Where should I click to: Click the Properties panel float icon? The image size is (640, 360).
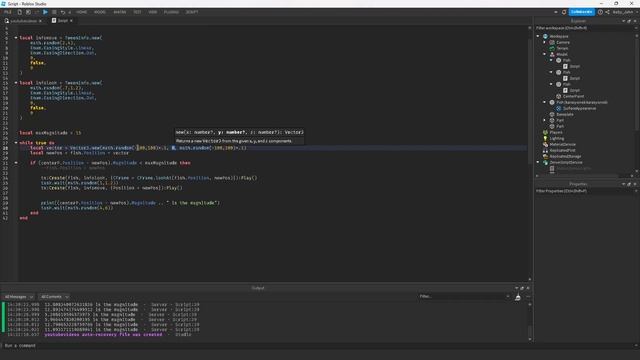pos(629,184)
